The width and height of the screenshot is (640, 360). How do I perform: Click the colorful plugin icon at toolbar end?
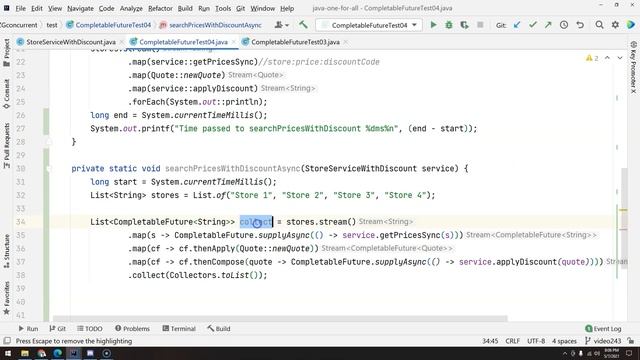coord(631,25)
